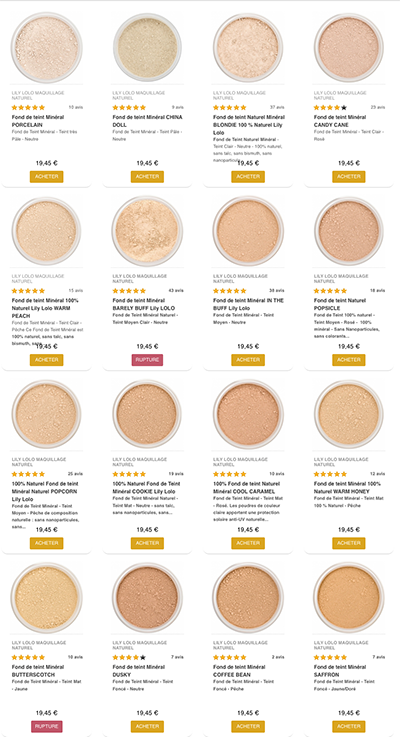This screenshot has width=400, height=737.
Task: Open the 43 avis reviews for BARELY BUFF
Action: click(176, 290)
